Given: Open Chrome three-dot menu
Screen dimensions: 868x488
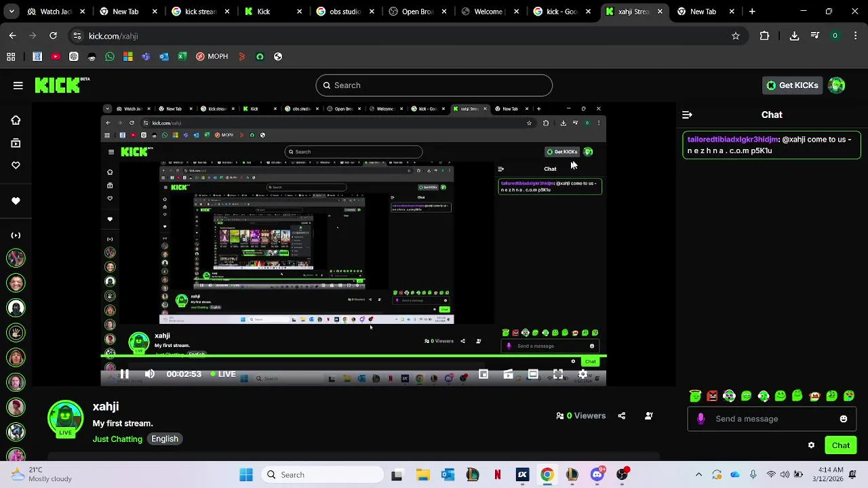Looking at the screenshot, I should [x=855, y=36].
